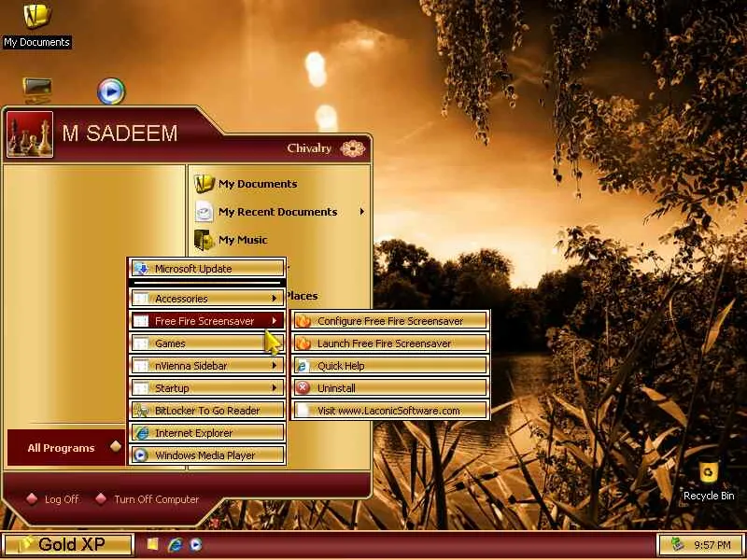Click the Chivalry theme label
Viewport: 747px width, 560px height.
(309, 148)
